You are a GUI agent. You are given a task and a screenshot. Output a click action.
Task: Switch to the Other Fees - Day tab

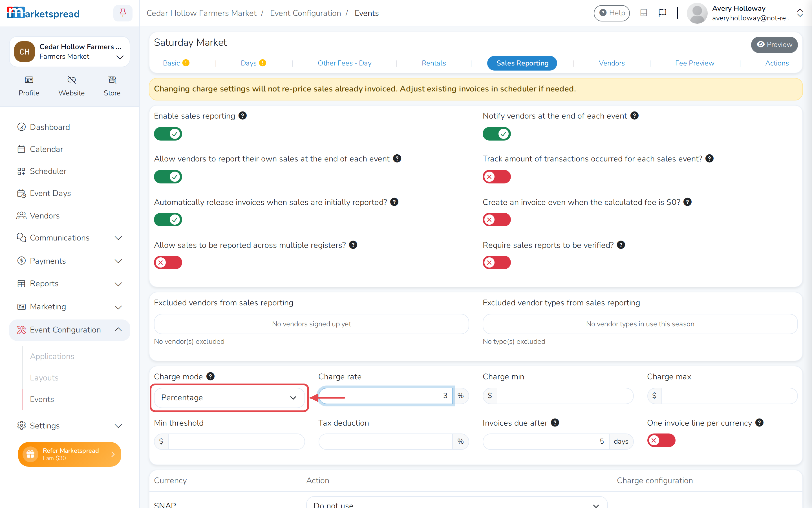pyautogui.click(x=345, y=63)
